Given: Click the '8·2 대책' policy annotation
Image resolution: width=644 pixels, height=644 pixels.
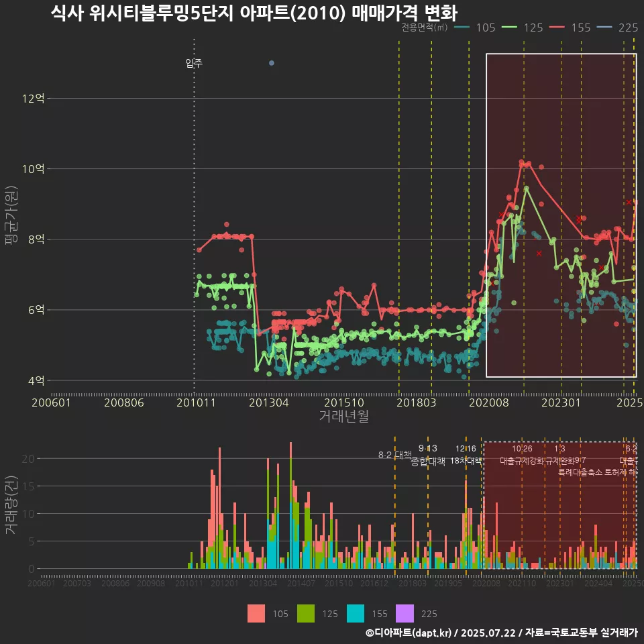Looking at the screenshot, I should pyautogui.click(x=395, y=455).
